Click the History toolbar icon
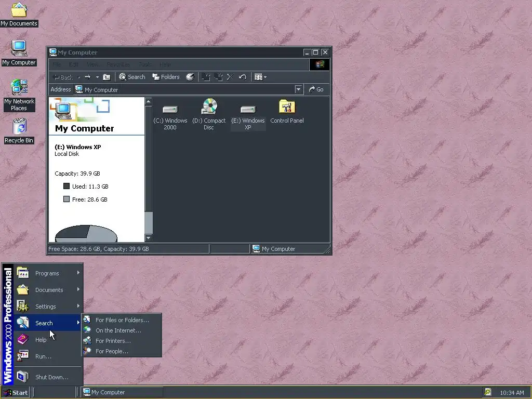The width and height of the screenshot is (532, 399). pyautogui.click(x=190, y=77)
